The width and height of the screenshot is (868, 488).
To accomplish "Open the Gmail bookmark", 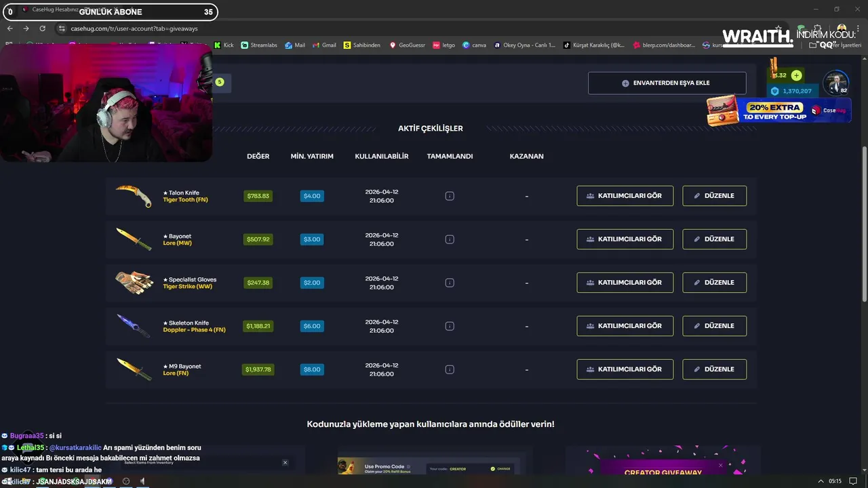I will click(323, 45).
